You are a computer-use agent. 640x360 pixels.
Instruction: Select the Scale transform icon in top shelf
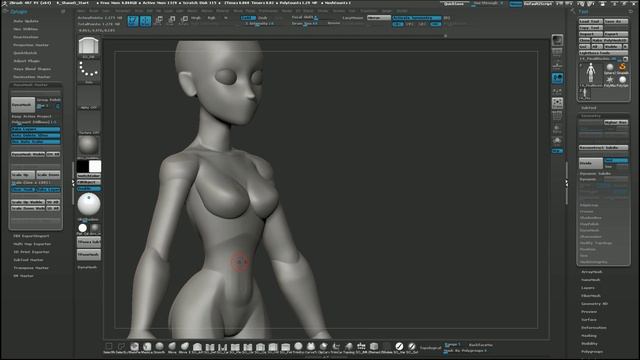(x=171, y=20)
